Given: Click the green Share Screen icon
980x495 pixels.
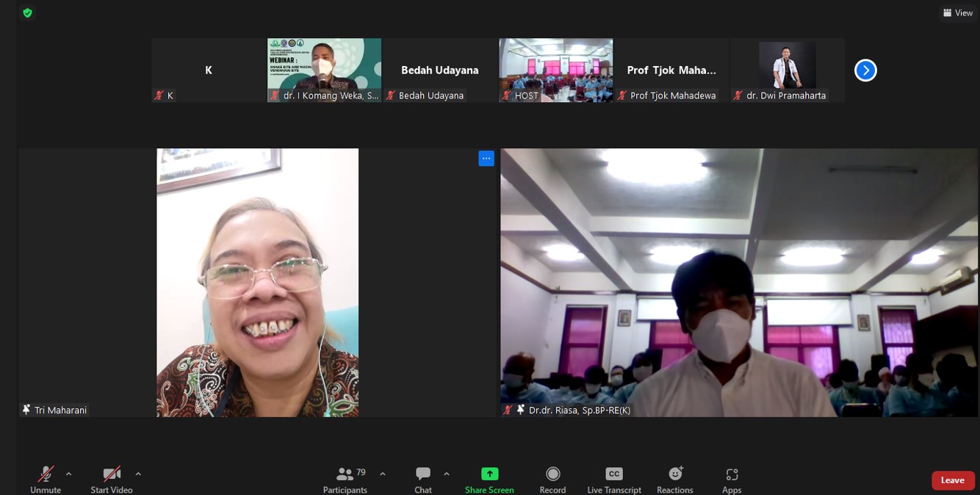Looking at the screenshot, I should (x=489, y=474).
